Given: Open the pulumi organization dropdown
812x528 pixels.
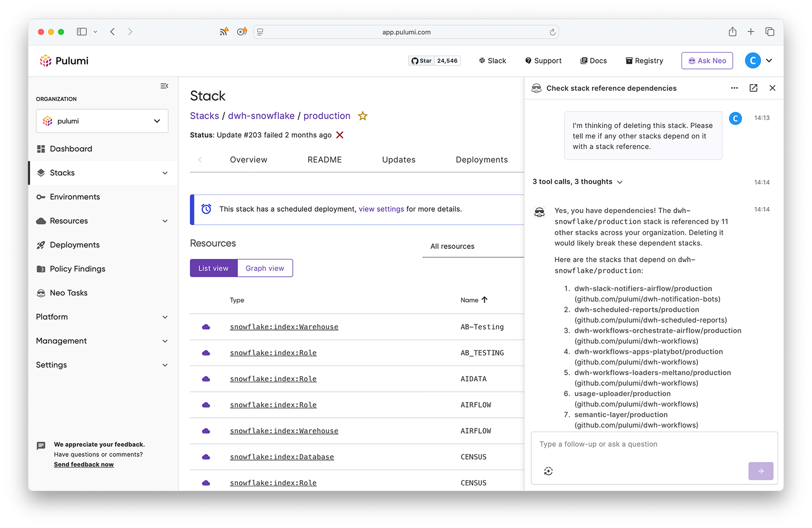Looking at the screenshot, I should point(102,121).
